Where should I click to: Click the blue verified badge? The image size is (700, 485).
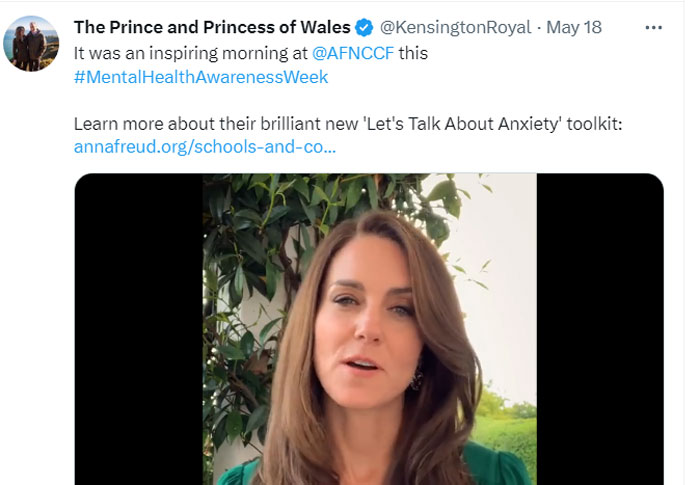point(366,27)
